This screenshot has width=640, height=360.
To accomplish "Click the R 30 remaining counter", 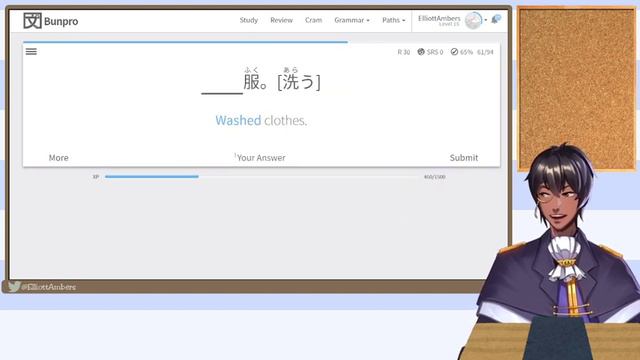I will pyautogui.click(x=404, y=52).
